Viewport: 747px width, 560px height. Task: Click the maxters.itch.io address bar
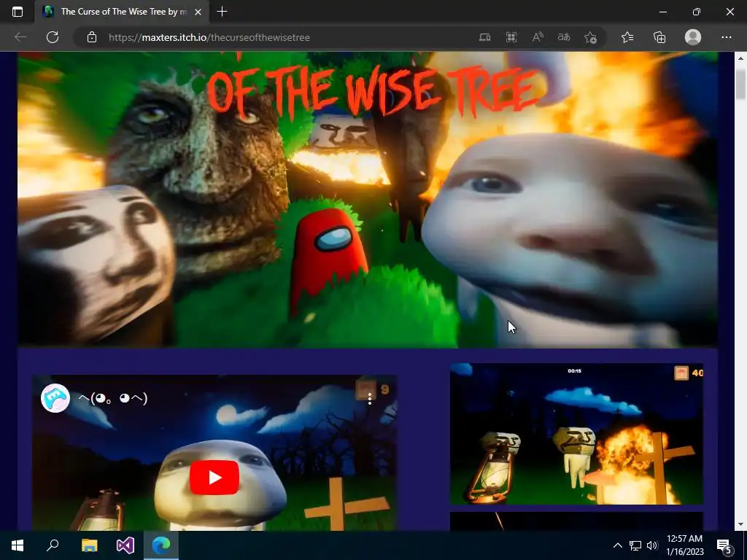[x=209, y=37]
